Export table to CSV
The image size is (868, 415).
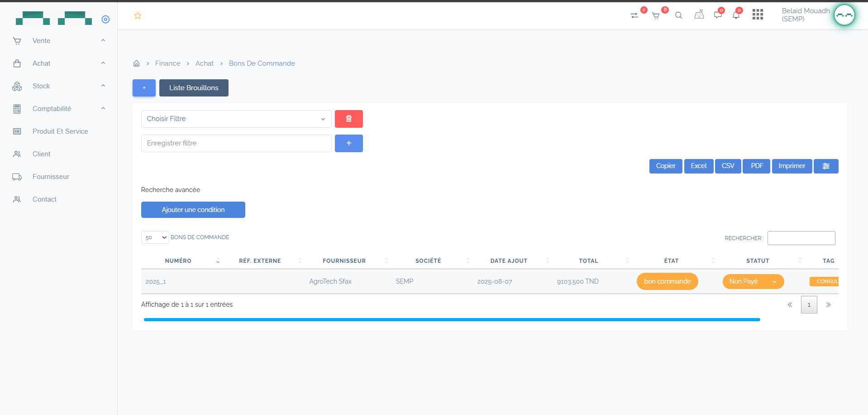[x=728, y=166]
